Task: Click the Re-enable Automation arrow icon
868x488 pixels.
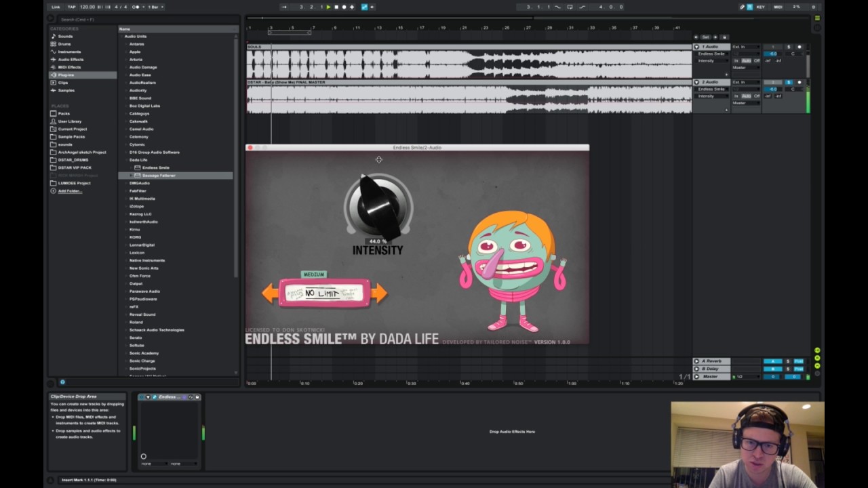Action: (372, 7)
